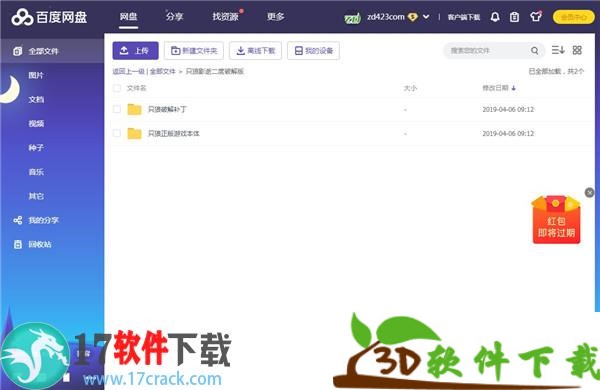This screenshot has width=600, height=390.
Task: Click the zd423com username
Action: (x=385, y=17)
